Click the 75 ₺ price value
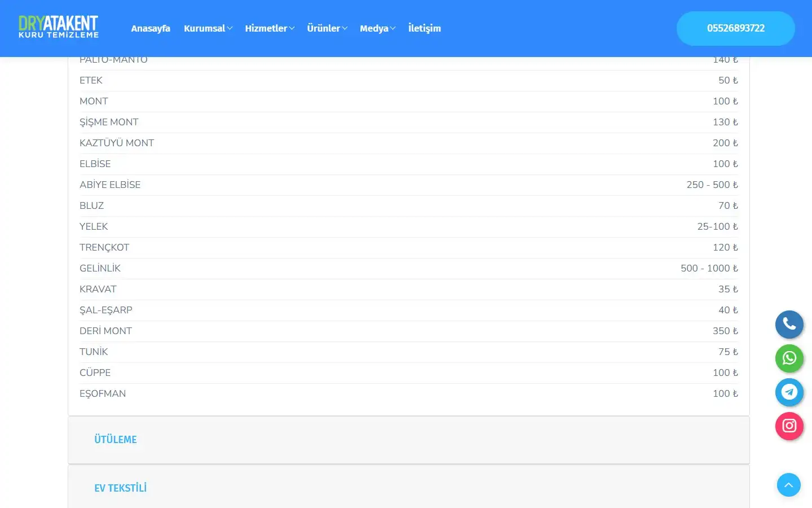Viewport: 812px width, 508px height. coord(728,352)
